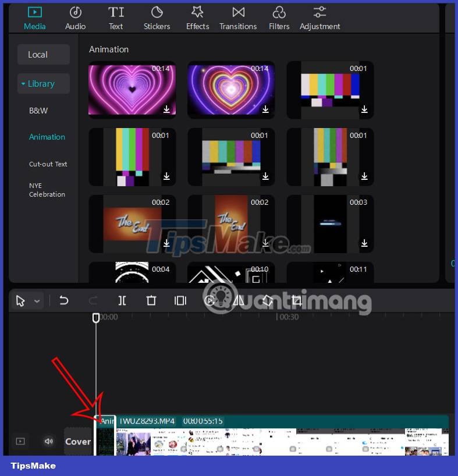Switch to the Transitions tab
458x476 pixels.
238,19
